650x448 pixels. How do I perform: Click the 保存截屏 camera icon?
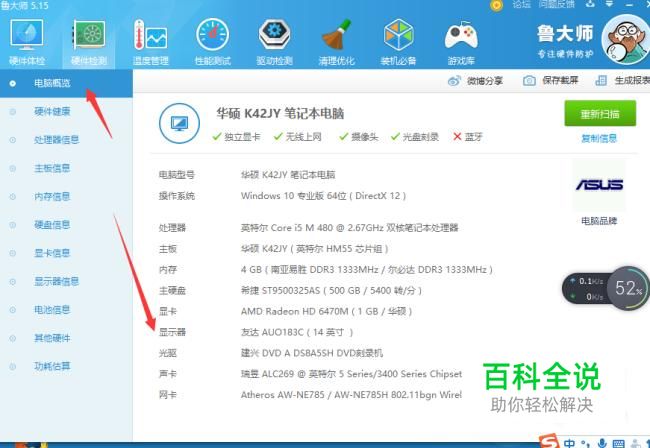pos(529,80)
